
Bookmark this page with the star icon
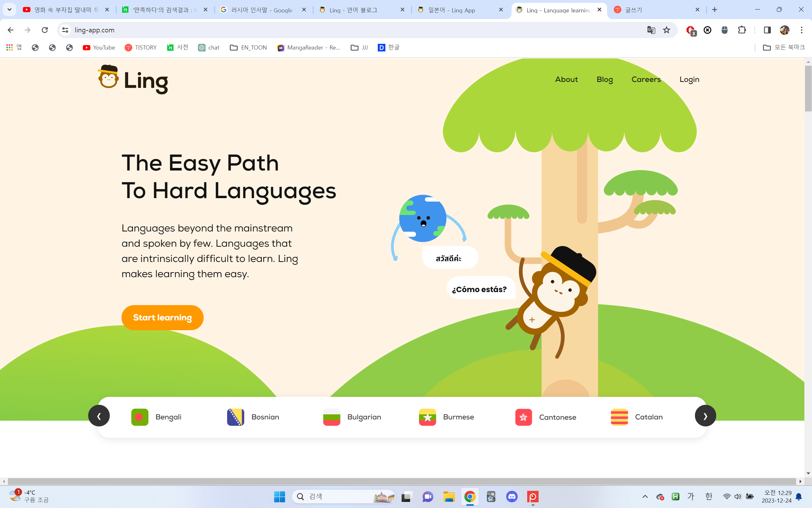click(666, 30)
